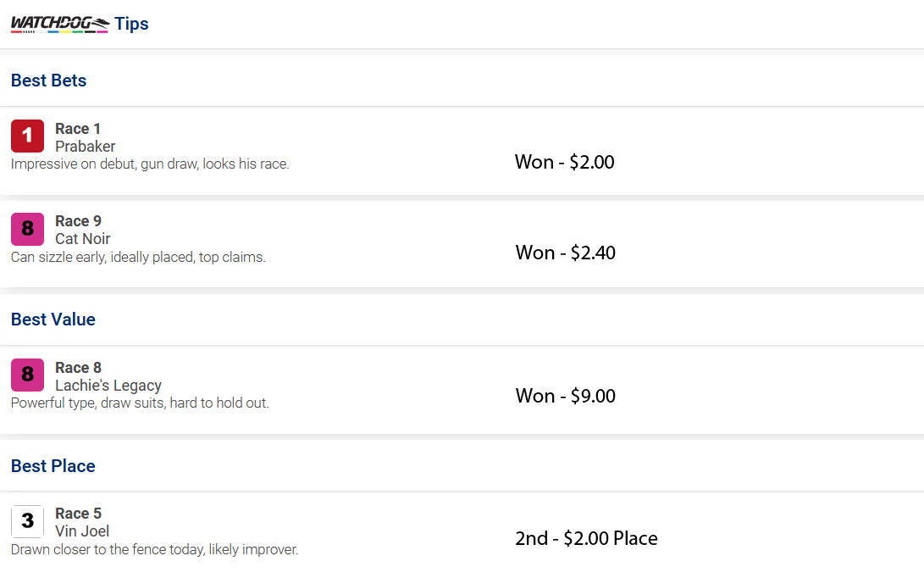Select runner name Vin Joel
The image size is (924, 578).
click(82, 531)
